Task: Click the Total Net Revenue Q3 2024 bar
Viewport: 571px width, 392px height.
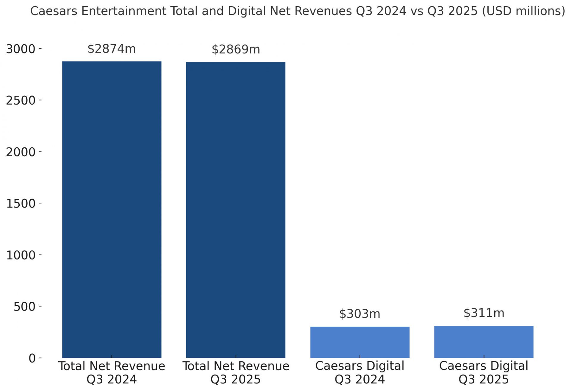Action: [x=112, y=210]
